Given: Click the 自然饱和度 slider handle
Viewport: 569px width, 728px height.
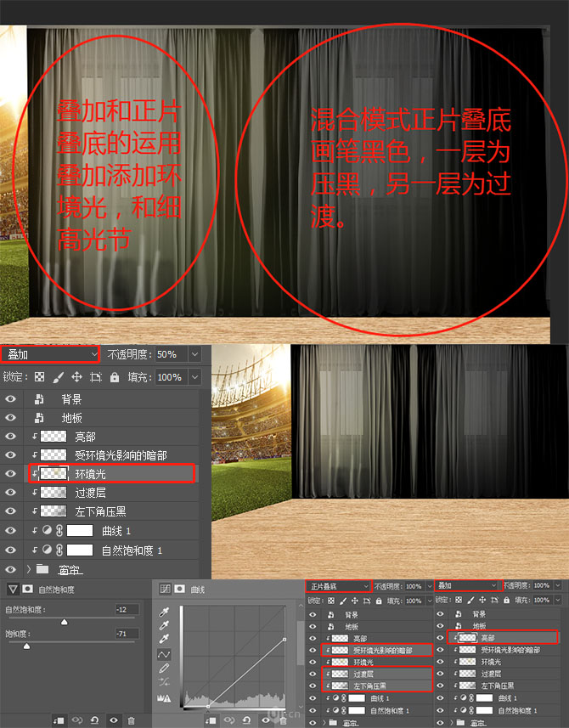Looking at the screenshot, I should 64,622.
